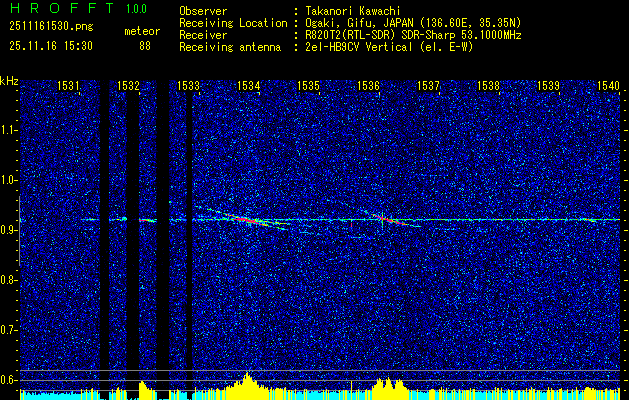Click the bright echo spot before 1532
Viewport: 629px width, 400px height.
coord(124,219)
